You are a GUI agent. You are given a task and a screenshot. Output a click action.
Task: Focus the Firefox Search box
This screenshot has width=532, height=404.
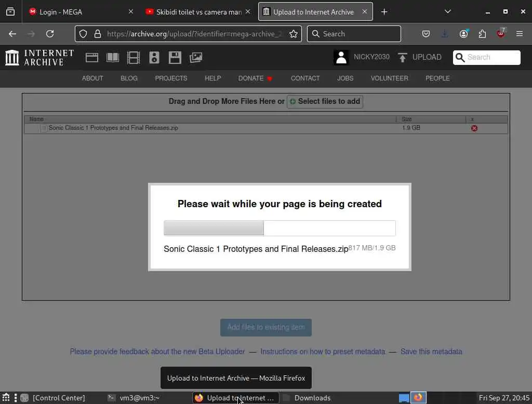tap(354, 34)
